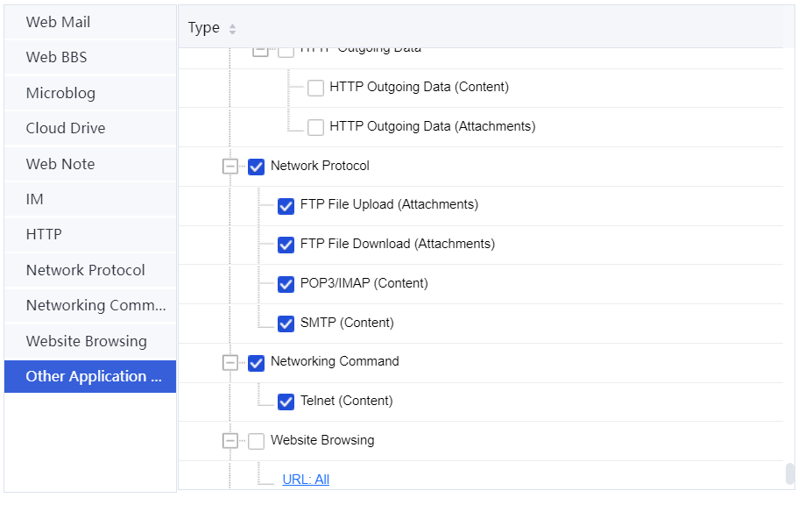
Task: Enable the Website Browsing checkbox
Action: (x=256, y=441)
